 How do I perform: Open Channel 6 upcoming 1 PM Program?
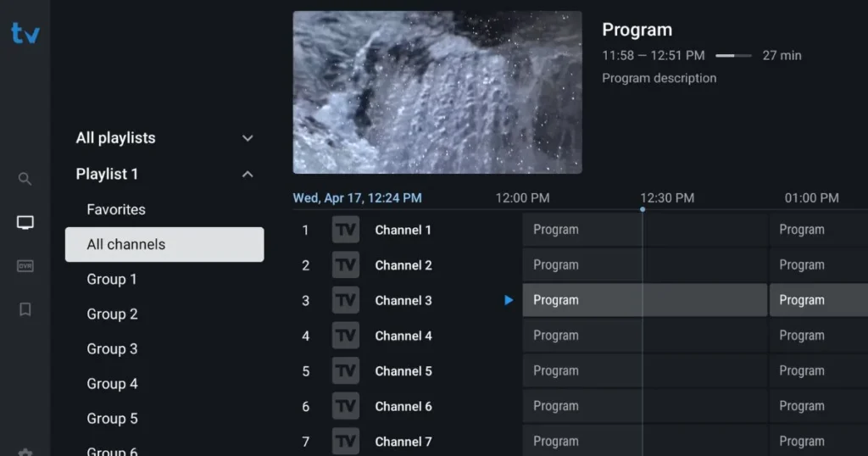[x=819, y=406]
